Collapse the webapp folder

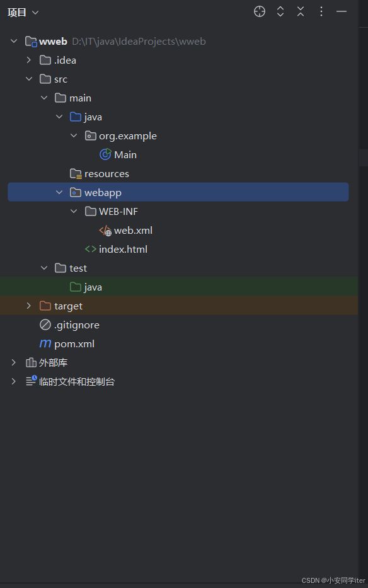(59, 192)
